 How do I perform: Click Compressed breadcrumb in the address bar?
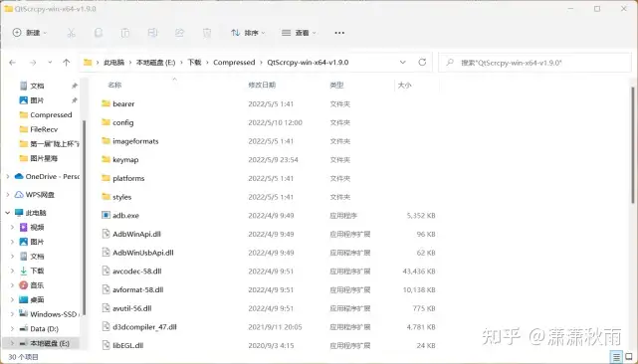(x=234, y=63)
